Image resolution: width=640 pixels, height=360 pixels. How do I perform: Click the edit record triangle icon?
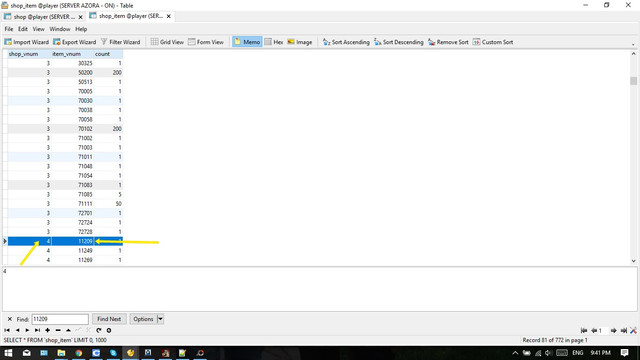pyautogui.click(x=68, y=330)
